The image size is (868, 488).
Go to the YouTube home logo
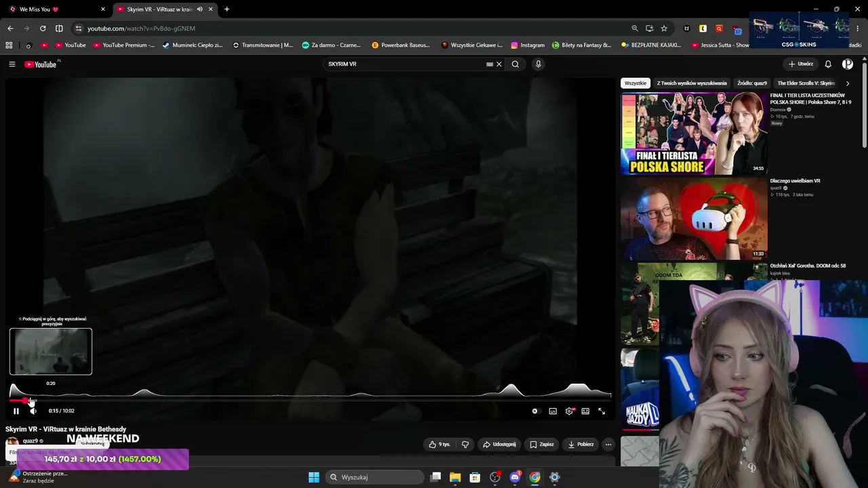pyautogui.click(x=41, y=64)
